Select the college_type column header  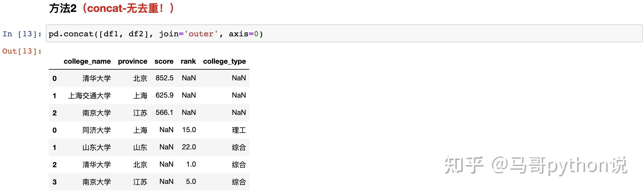tap(224, 61)
